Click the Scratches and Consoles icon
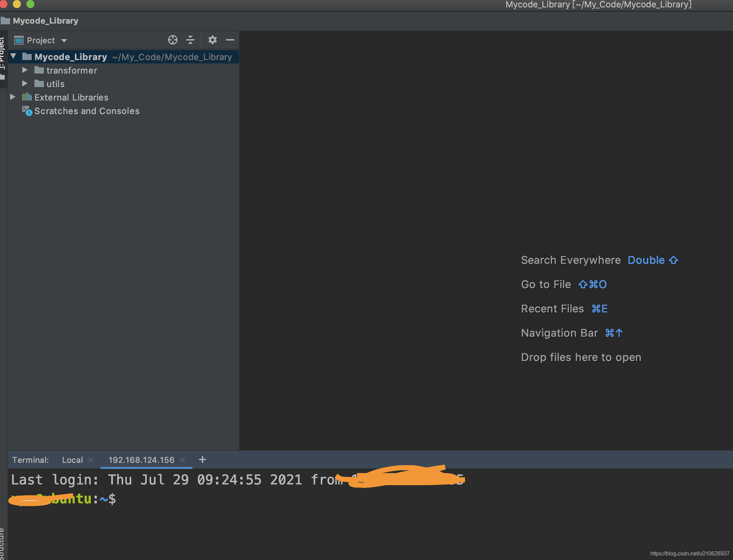The image size is (733, 560). [27, 111]
